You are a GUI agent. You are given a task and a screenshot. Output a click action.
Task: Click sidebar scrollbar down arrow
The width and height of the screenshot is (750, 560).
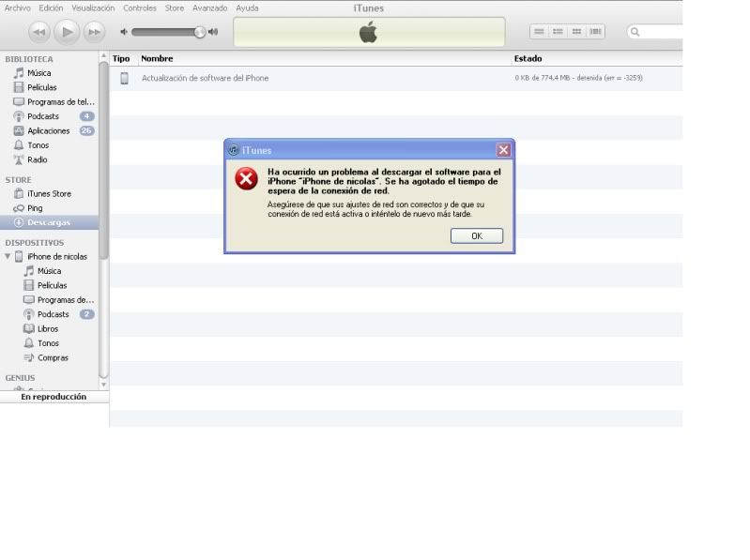pos(104,385)
